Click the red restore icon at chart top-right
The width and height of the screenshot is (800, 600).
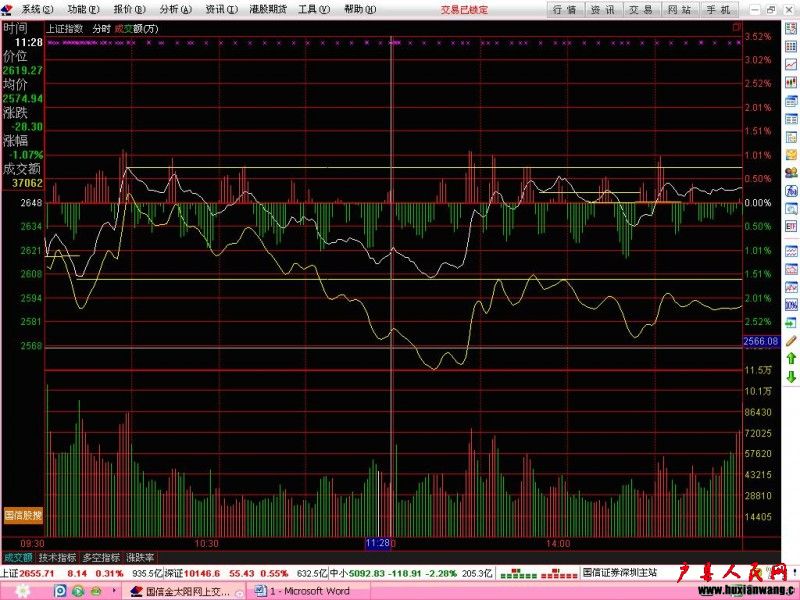(x=736, y=28)
